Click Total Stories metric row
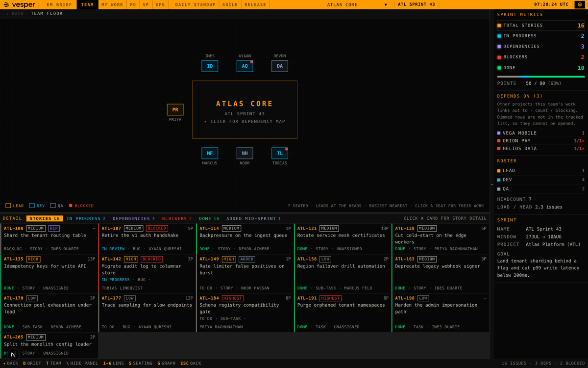 pos(540,26)
